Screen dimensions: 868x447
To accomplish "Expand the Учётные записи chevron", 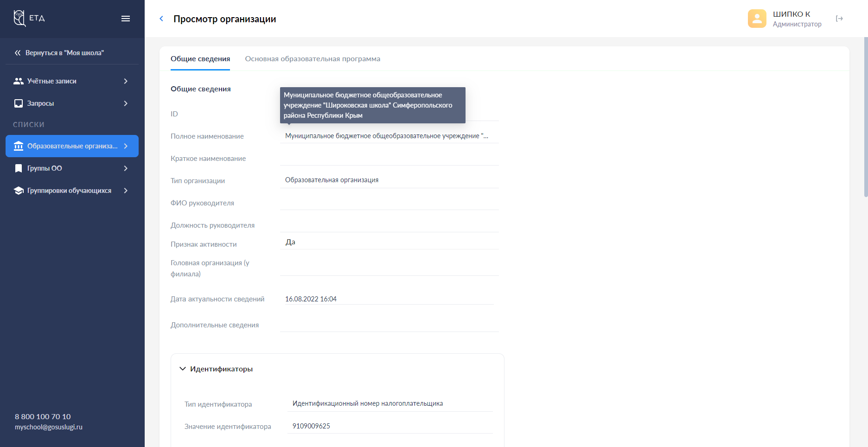I will 126,81.
